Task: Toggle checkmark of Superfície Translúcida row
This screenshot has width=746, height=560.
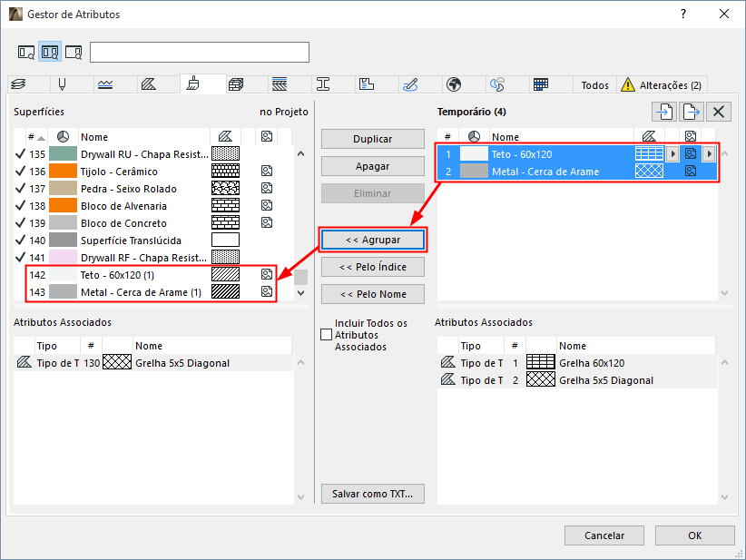Action: 21,241
